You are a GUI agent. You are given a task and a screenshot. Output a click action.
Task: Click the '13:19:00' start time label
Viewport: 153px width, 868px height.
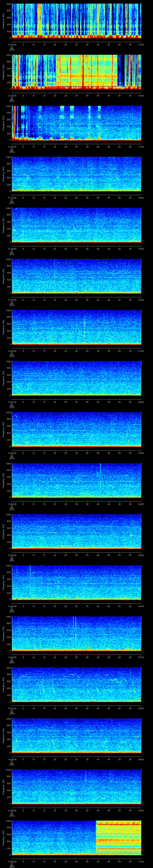click(12, 300)
